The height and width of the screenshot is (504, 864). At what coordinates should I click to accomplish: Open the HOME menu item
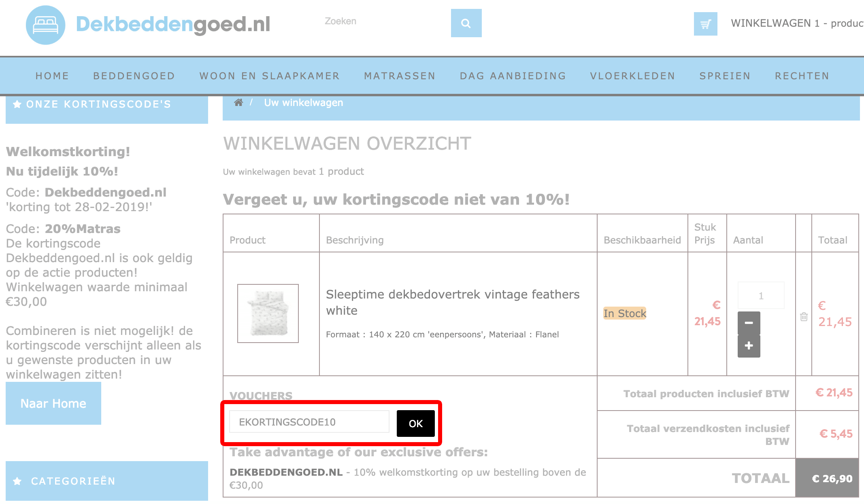(52, 76)
